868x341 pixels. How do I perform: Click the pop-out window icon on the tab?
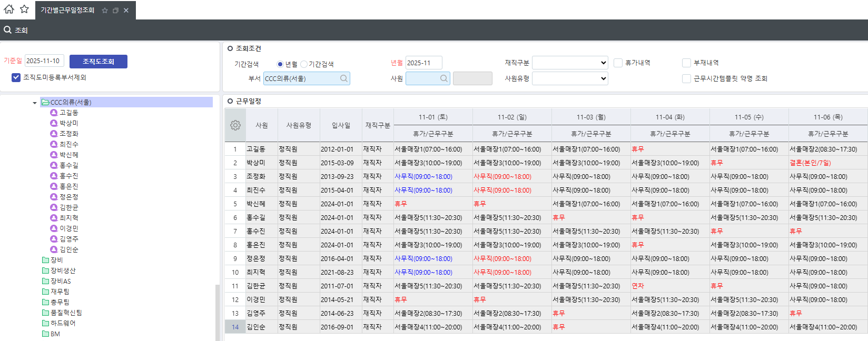point(115,11)
